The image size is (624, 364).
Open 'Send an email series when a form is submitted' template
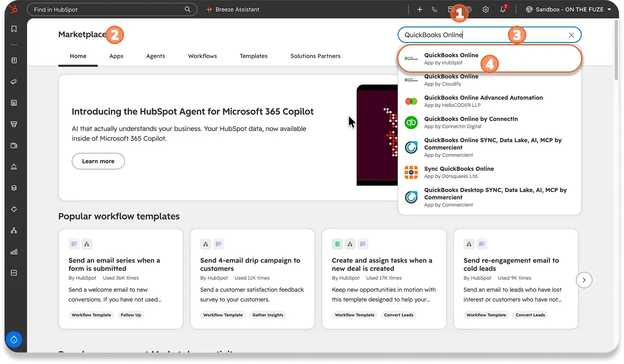(121, 279)
